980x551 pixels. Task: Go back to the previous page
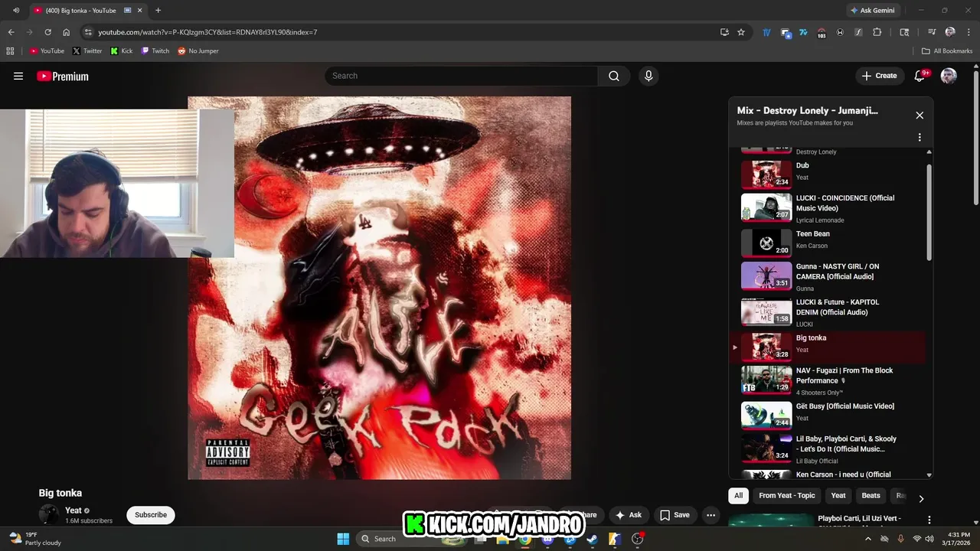[x=11, y=32]
